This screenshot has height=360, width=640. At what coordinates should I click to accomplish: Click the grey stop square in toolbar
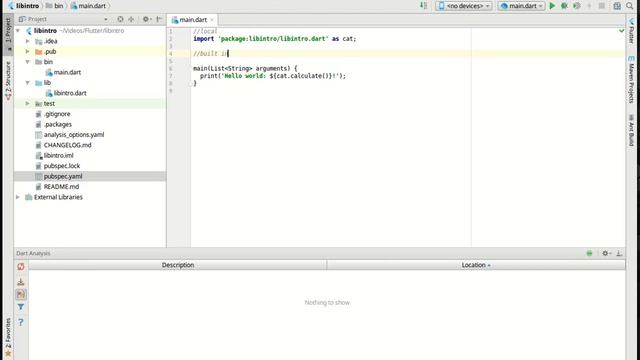pyautogui.click(x=602, y=6)
